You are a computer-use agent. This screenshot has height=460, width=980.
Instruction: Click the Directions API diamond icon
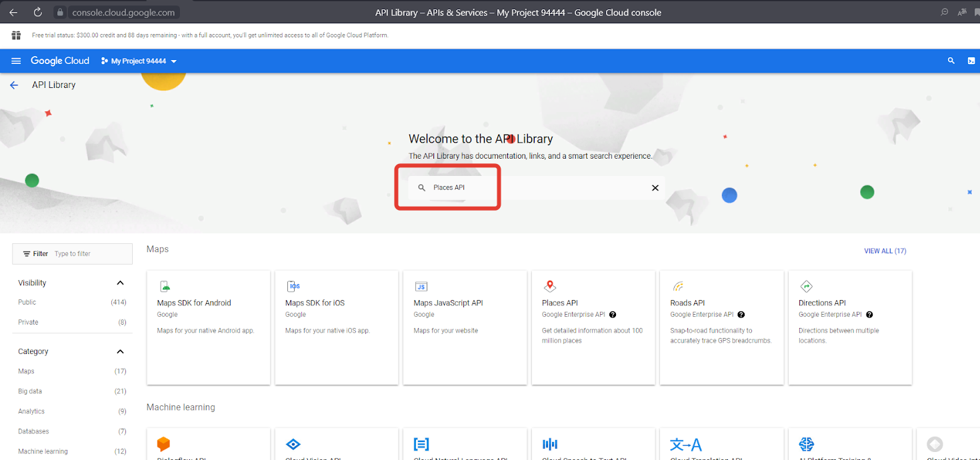[x=807, y=287]
